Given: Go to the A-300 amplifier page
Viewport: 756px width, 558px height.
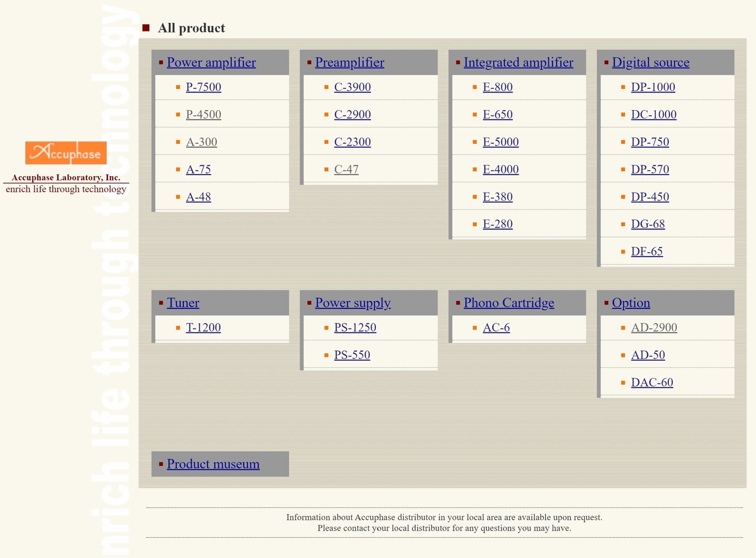Looking at the screenshot, I should tap(201, 142).
